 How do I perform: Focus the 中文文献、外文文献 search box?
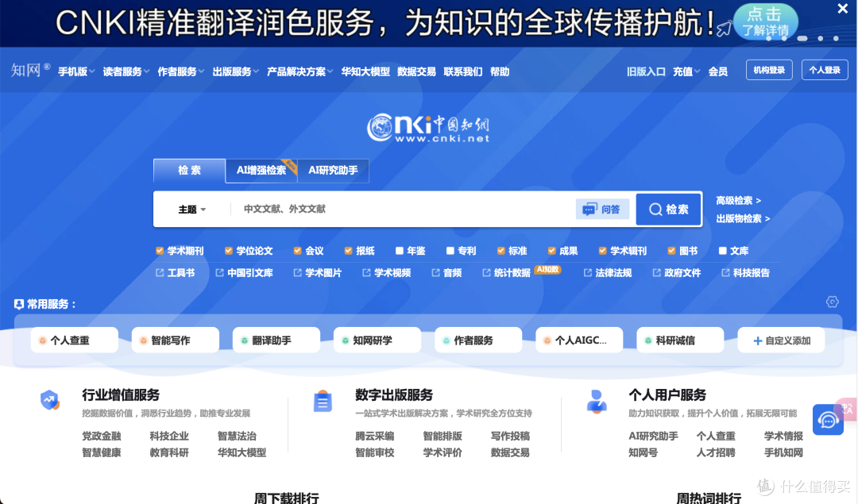coord(402,210)
